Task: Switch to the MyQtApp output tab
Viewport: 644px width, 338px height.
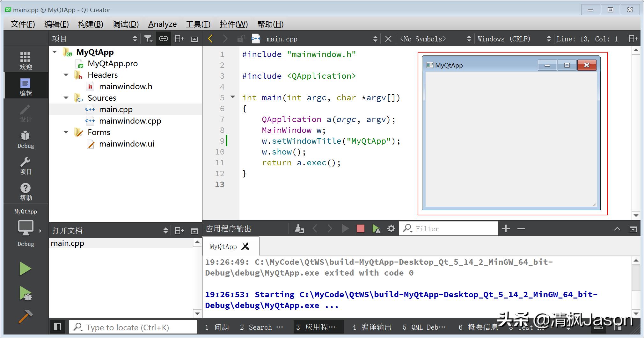Action: (x=223, y=246)
